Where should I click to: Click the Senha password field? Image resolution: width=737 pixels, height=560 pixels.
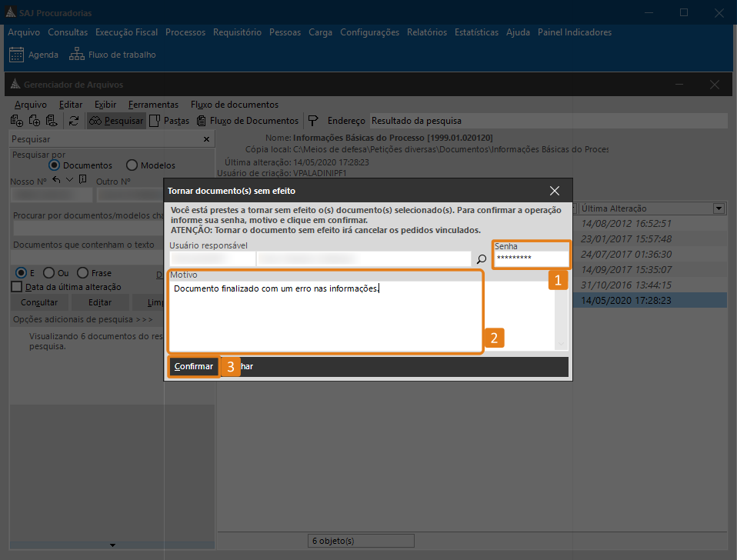pos(531,258)
